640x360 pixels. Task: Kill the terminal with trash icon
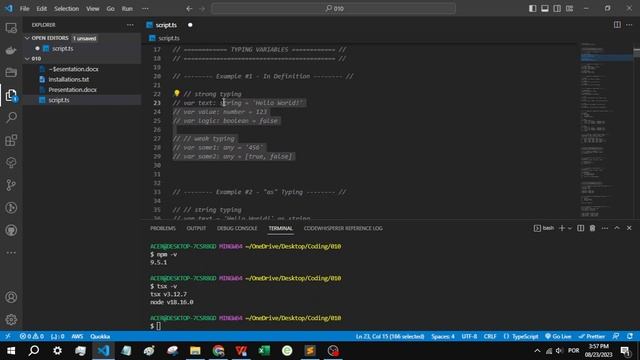click(x=592, y=228)
